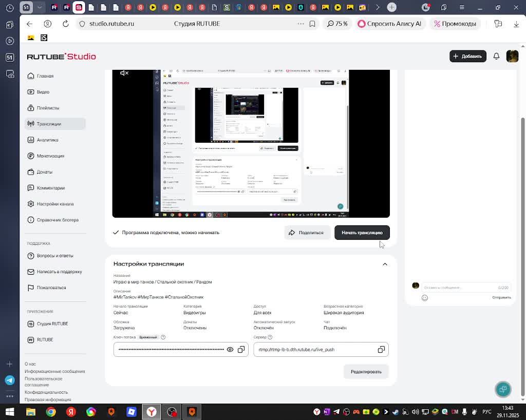This screenshot has width=526, height=420.
Task: Click the Редактировать button
Action: tap(366, 372)
